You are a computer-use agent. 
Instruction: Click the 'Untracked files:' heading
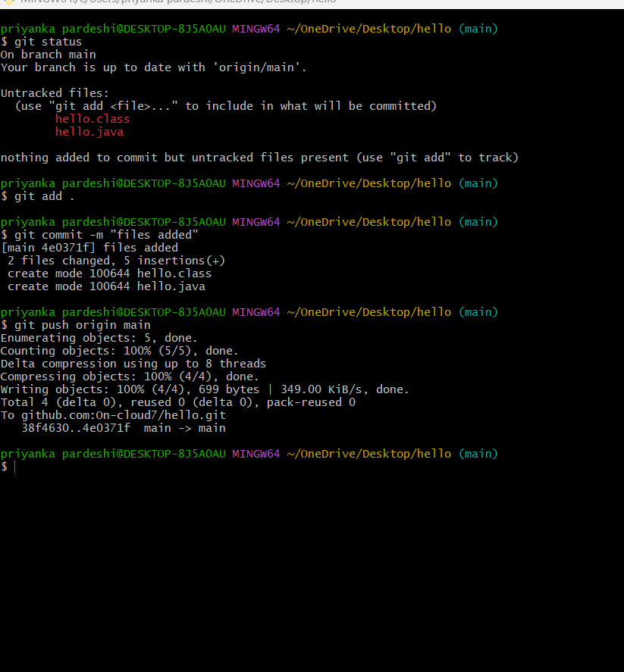(55, 93)
